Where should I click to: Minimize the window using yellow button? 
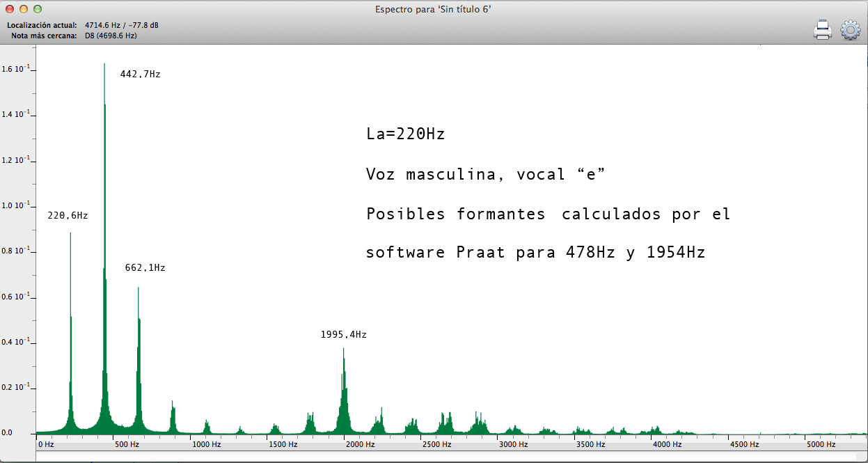pos(24,9)
